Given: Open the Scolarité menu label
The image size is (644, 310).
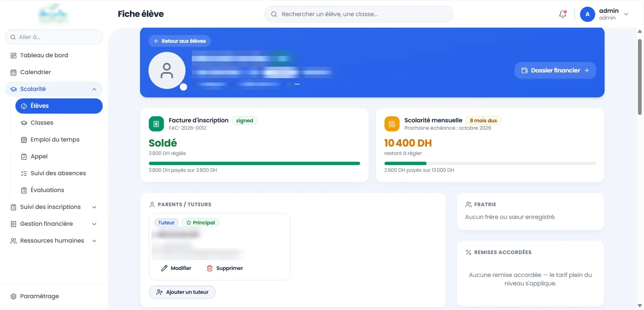Looking at the screenshot, I should tap(33, 89).
